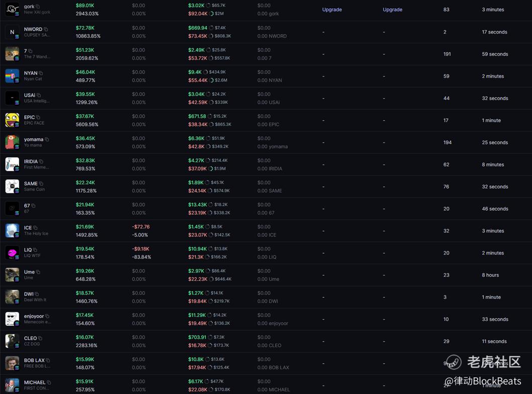Screen dimensions: 532x394
Task: Open the Ume token row
Action: tap(29, 272)
